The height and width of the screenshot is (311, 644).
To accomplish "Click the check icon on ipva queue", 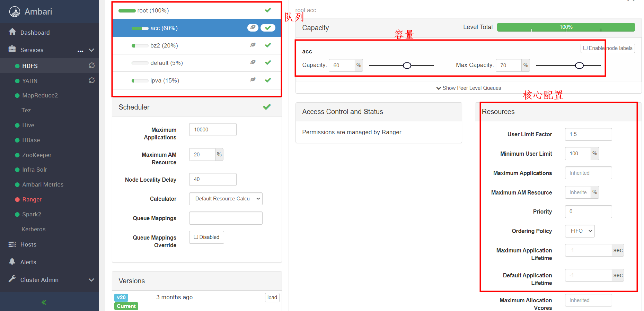I will 268,80.
